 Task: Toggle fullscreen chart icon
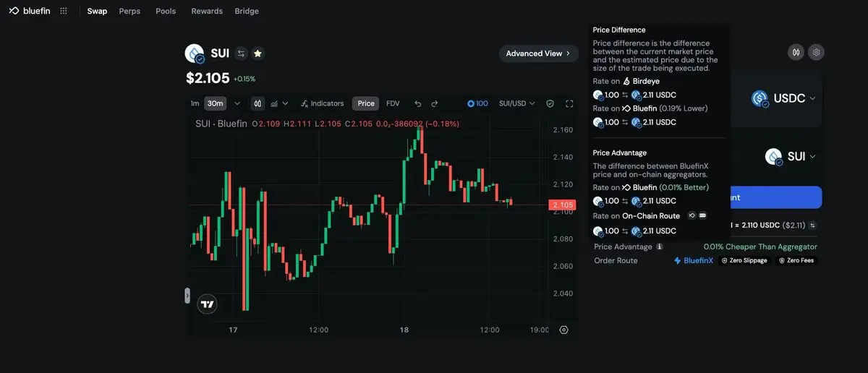[x=569, y=103]
